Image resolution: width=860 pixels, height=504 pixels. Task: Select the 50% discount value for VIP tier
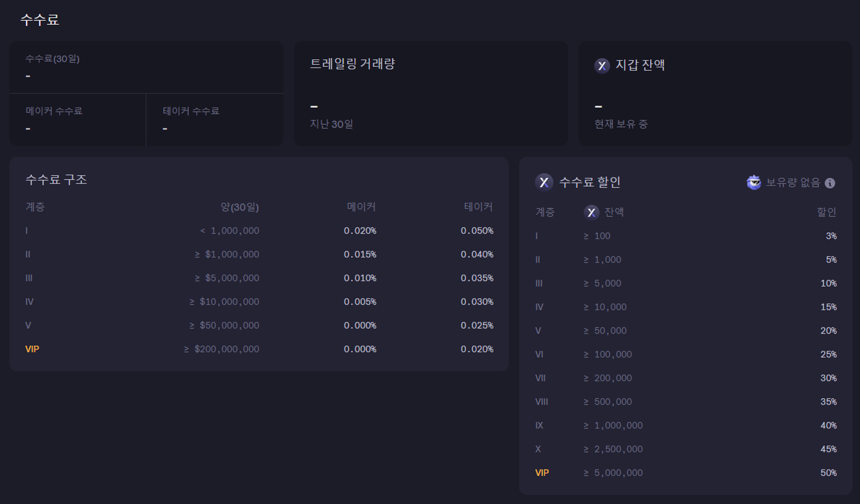point(828,472)
